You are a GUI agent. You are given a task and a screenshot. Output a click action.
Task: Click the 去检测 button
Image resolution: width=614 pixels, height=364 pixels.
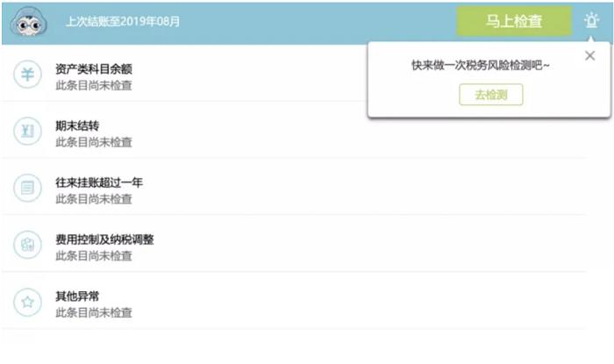coord(490,95)
